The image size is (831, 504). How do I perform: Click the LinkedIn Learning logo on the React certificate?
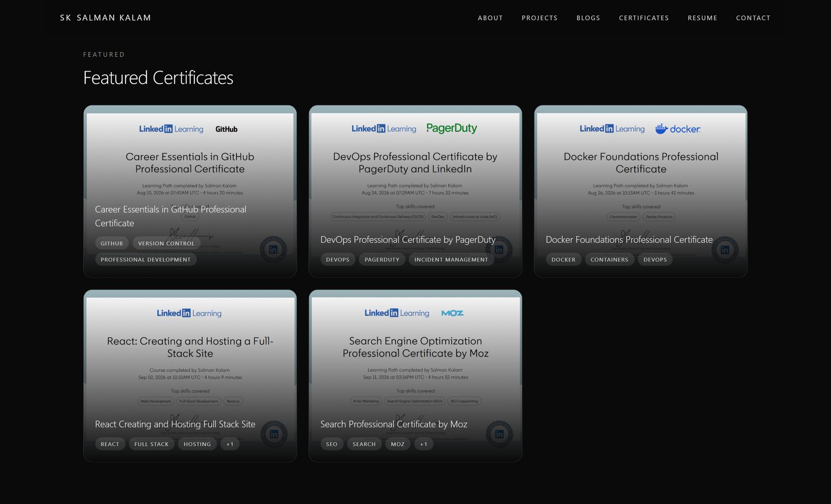point(189,313)
